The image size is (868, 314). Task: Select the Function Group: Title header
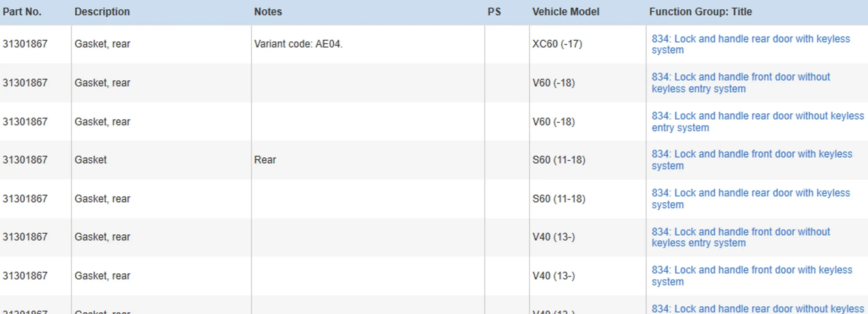700,12
